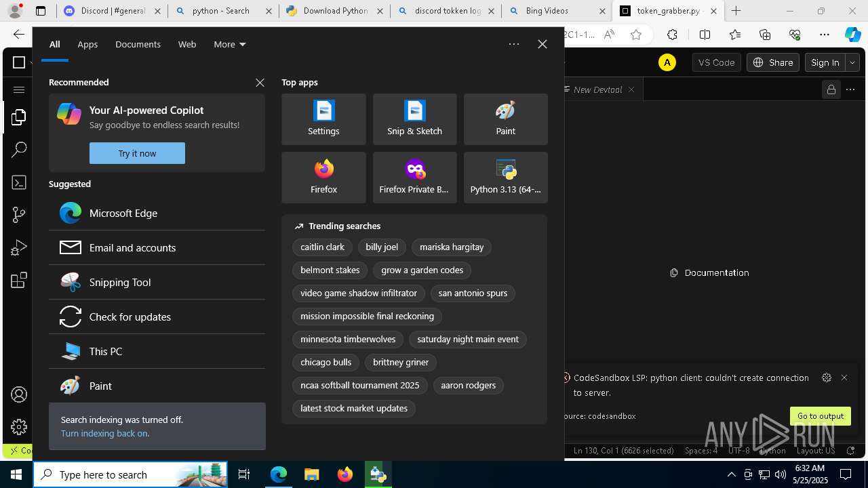
Task: Open the terminal panel icon in sidebar
Action: (x=19, y=182)
